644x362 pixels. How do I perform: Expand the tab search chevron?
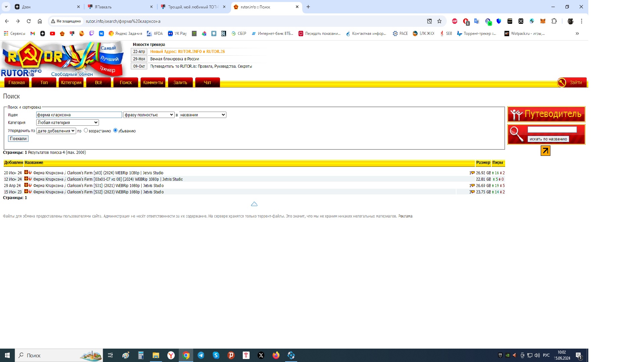point(6,7)
